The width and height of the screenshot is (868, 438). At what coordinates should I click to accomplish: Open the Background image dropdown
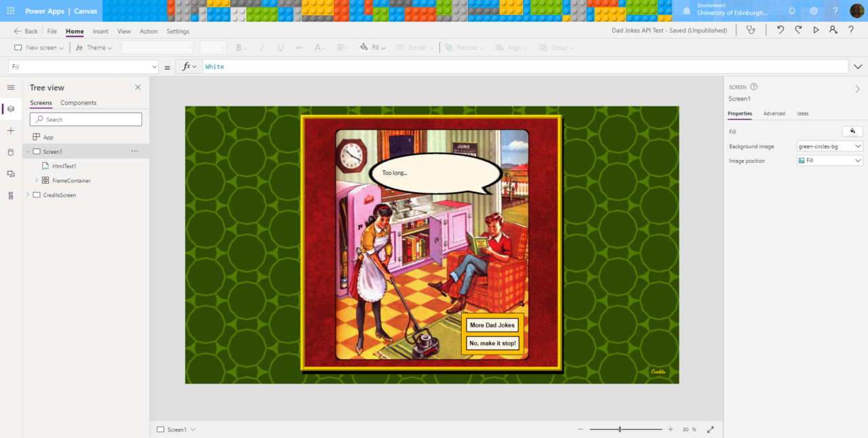click(x=829, y=146)
